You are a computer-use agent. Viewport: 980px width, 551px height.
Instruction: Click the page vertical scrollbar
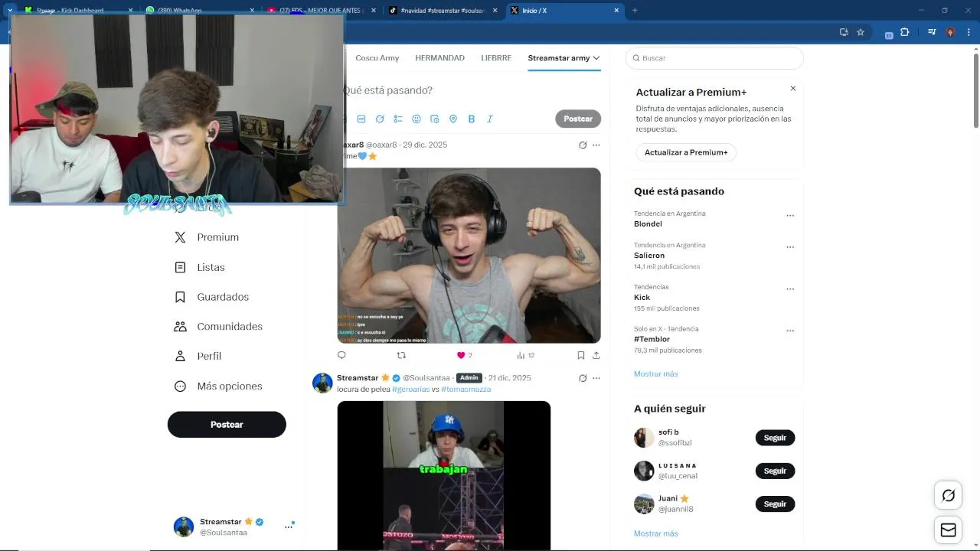click(975, 90)
